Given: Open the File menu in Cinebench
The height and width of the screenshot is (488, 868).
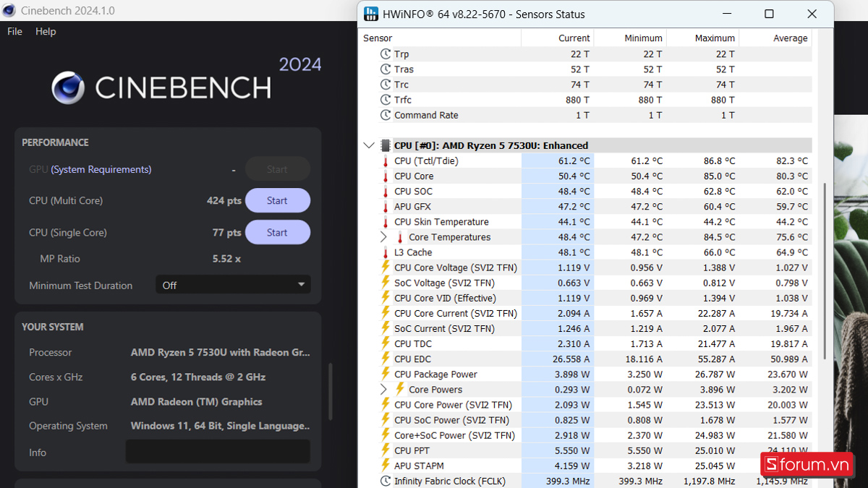Looking at the screenshot, I should (x=14, y=31).
